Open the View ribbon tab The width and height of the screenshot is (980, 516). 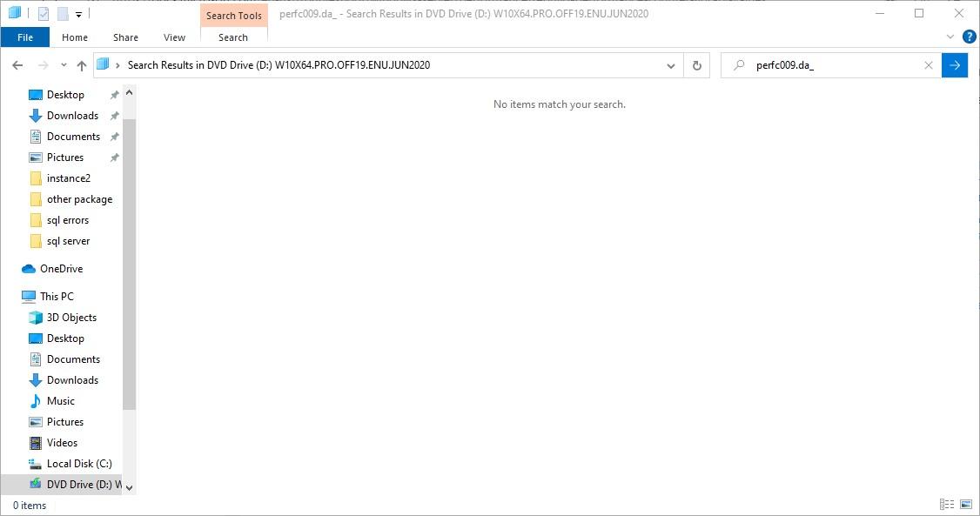[174, 37]
